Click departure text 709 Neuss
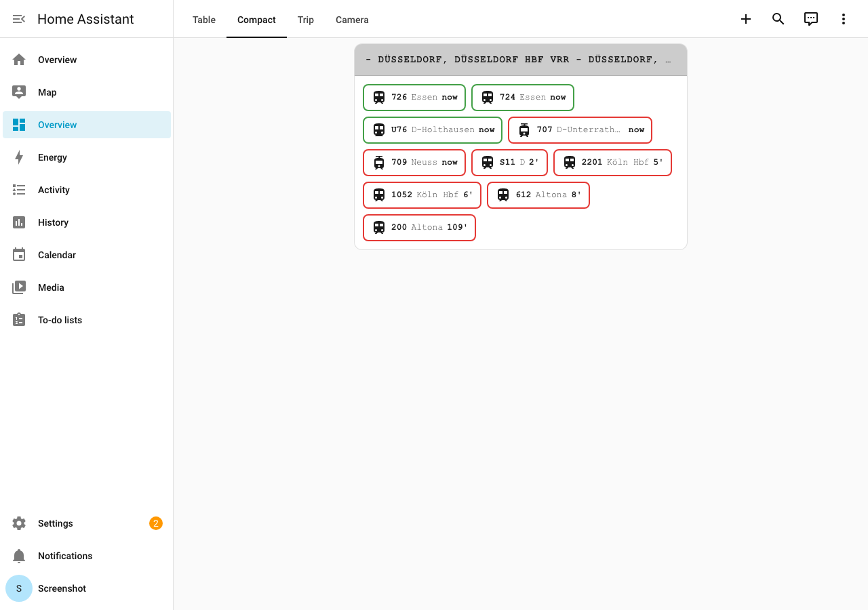Screen dimensions: 868x610 click(x=414, y=162)
